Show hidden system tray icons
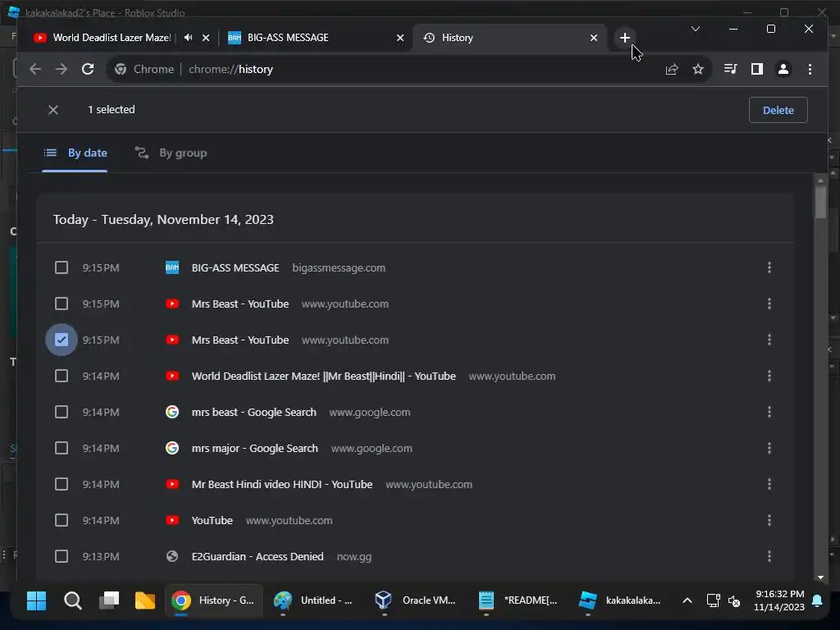 pyautogui.click(x=687, y=600)
